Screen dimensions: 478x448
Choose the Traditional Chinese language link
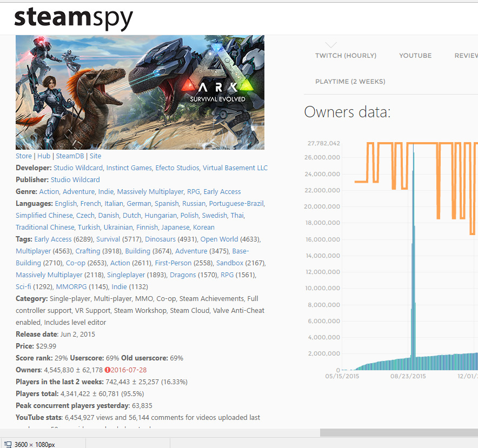pyautogui.click(x=45, y=228)
